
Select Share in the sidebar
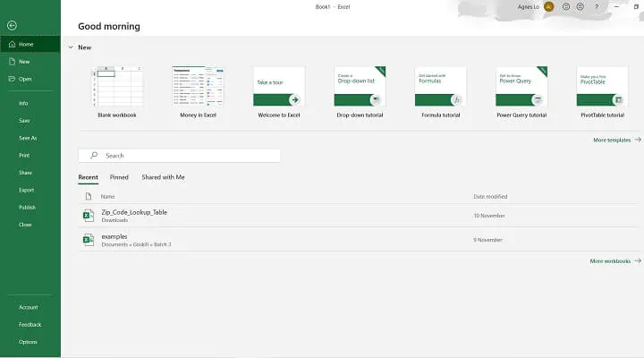click(25, 173)
